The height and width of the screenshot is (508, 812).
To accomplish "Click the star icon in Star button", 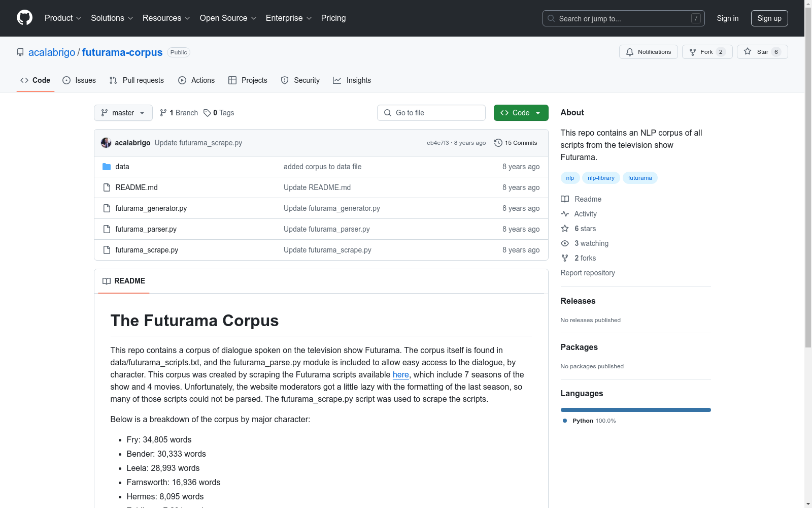I will [748, 51].
